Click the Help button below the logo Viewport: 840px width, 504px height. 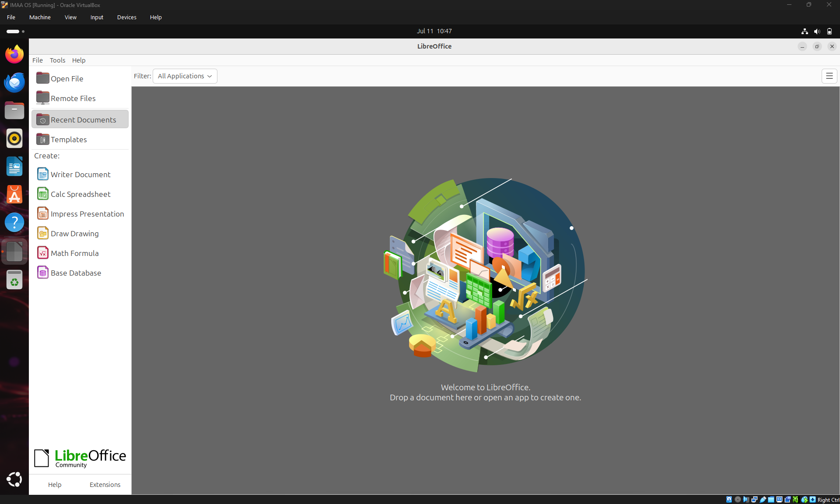pos(55,485)
